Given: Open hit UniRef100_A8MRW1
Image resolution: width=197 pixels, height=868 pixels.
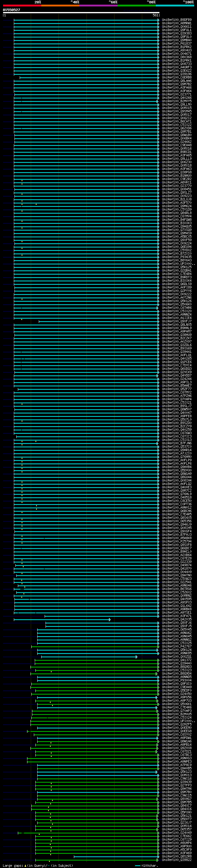Looking at the screenshot, I should pos(176,23).
